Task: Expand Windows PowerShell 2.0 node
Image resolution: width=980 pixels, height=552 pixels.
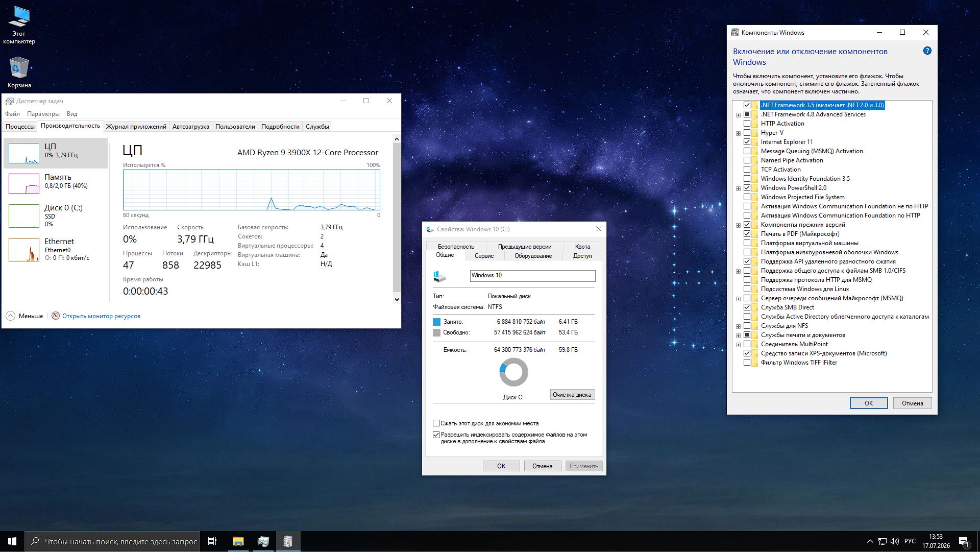Action: pyautogui.click(x=738, y=188)
